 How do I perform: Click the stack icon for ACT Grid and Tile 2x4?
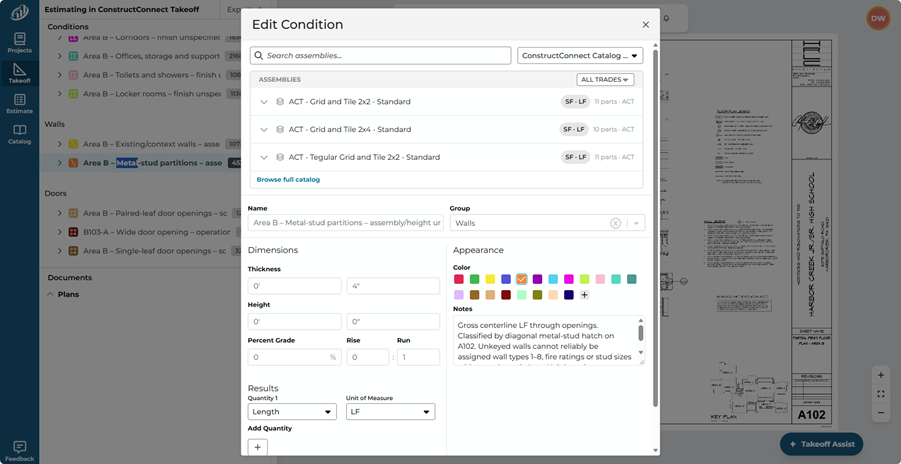[280, 129]
